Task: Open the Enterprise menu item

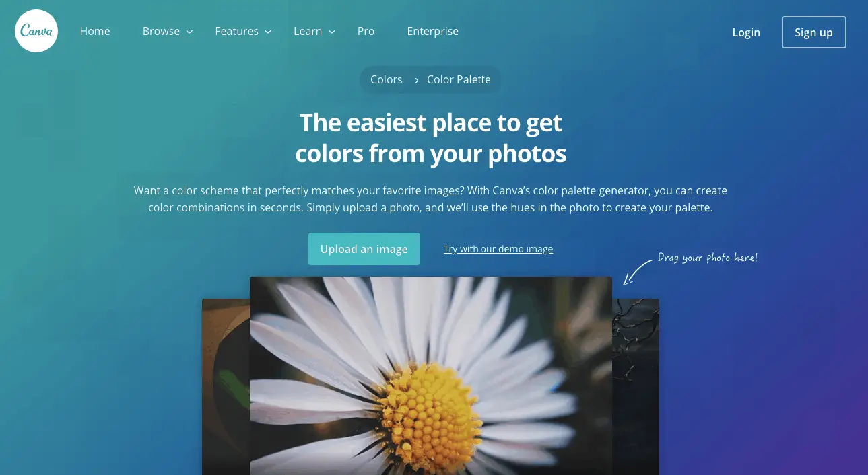Action: 433,31
